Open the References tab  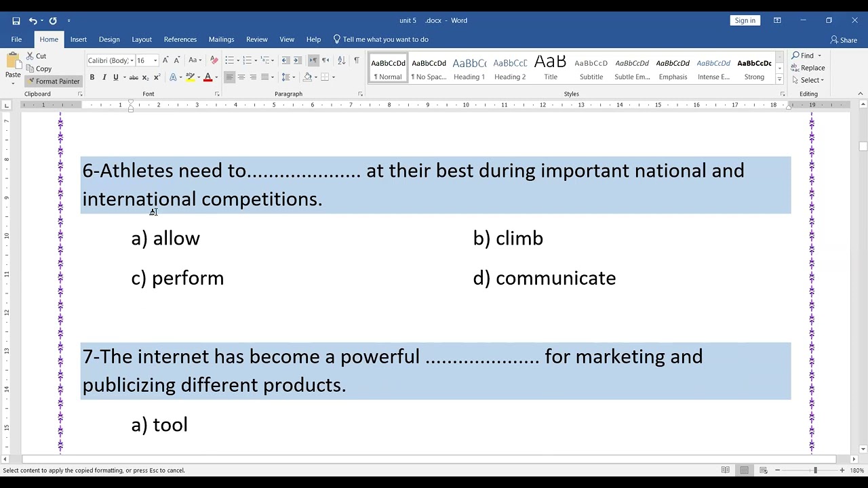coord(180,39)
